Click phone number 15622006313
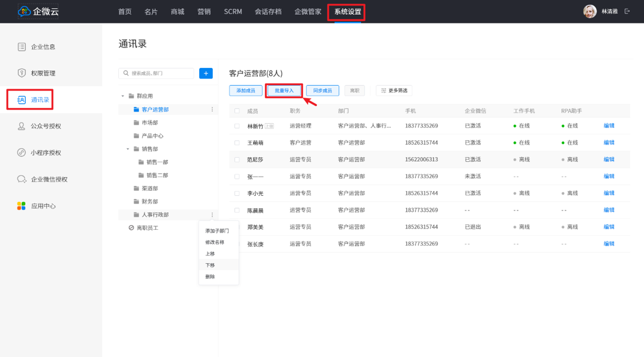Screen dimensions: 644x357 tap(421, 159)
